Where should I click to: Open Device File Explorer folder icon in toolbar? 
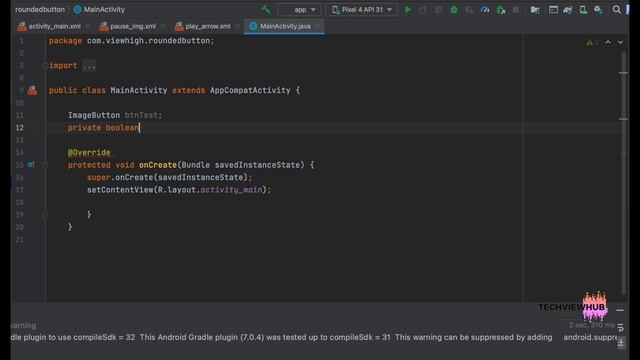(535, 9)
